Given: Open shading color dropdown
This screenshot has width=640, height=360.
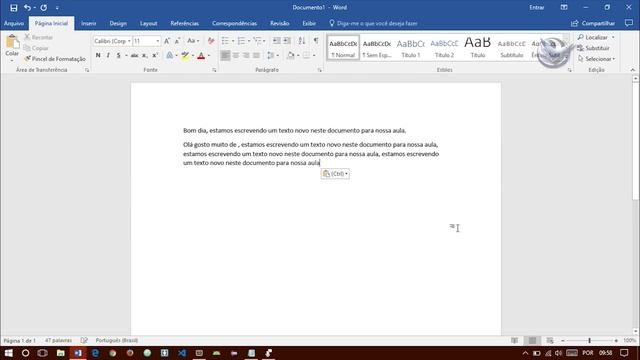Looking at the screenshot, I should [x=298, y=56].
